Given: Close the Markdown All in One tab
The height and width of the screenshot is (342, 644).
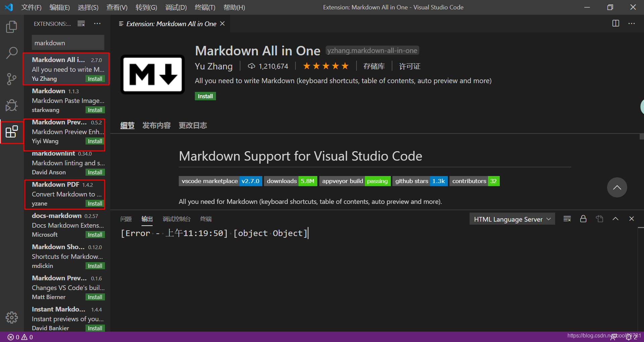Looking at the screenshot, I should click(222, 24).
